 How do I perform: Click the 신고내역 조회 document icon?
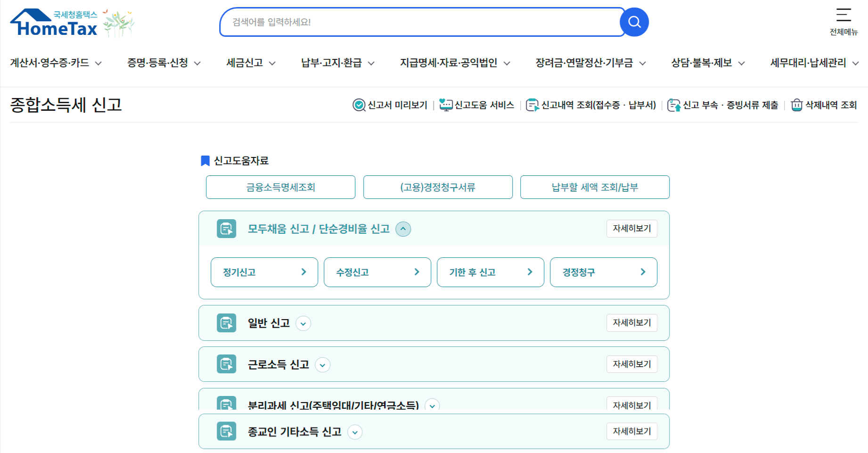point(533,105)
